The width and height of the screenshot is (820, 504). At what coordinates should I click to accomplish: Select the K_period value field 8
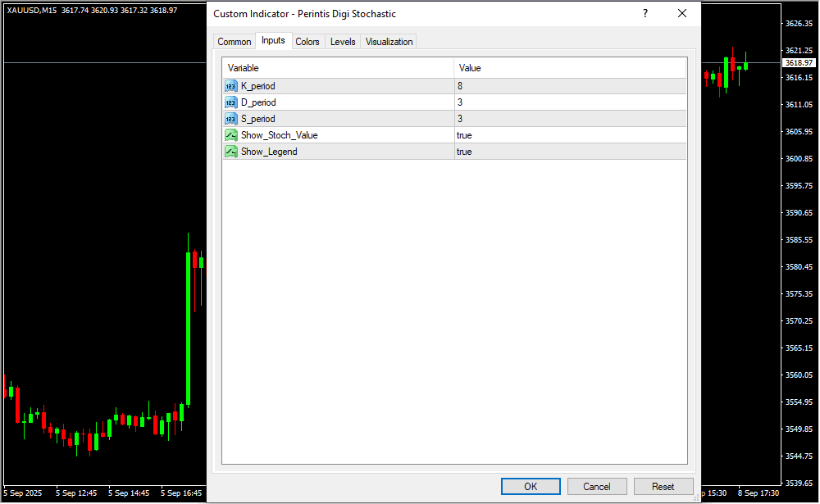point(570,86)
